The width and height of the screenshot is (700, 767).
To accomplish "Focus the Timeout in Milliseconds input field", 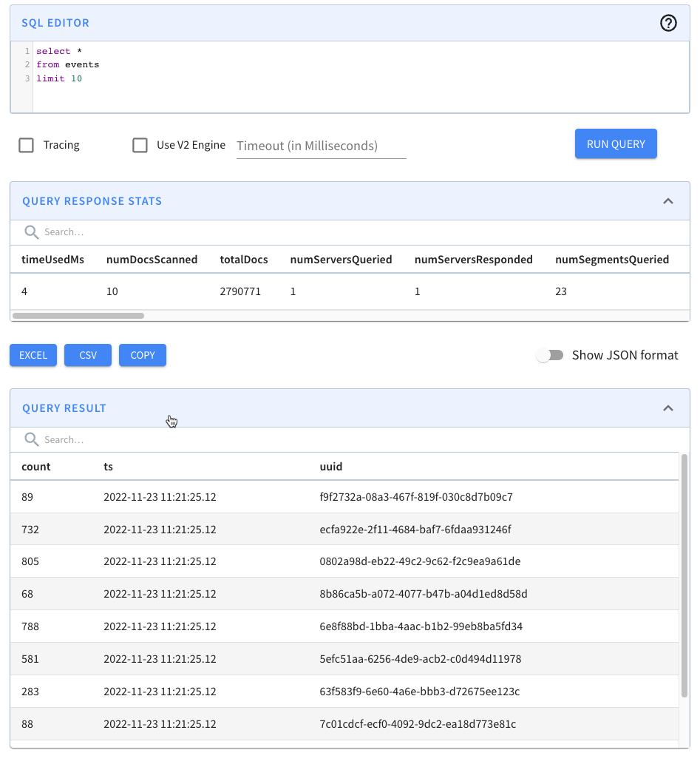I will tap(321, 145).
